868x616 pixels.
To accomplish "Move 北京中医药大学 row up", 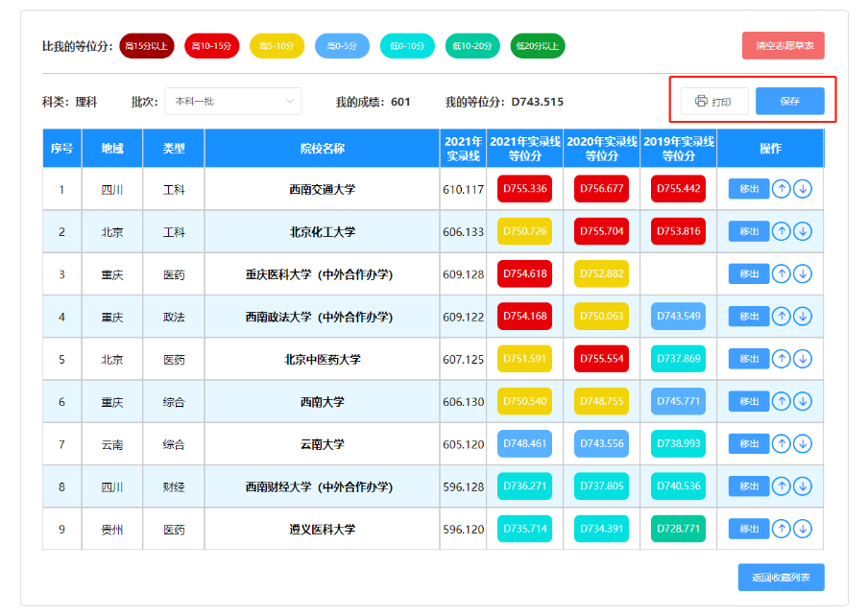I will click(x=781, y=359).
